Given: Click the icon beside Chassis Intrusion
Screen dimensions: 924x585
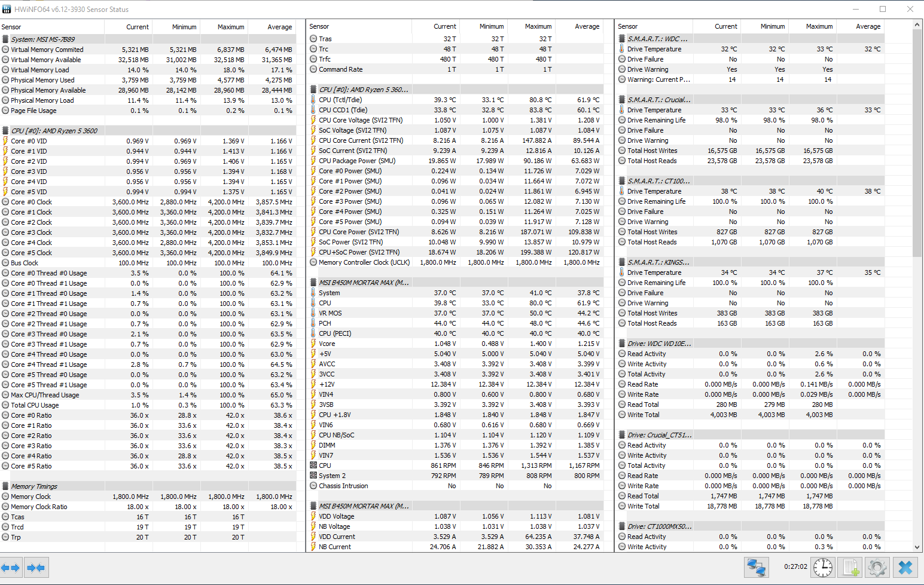Looking at the screenshot, I should (x=313, y=486).
